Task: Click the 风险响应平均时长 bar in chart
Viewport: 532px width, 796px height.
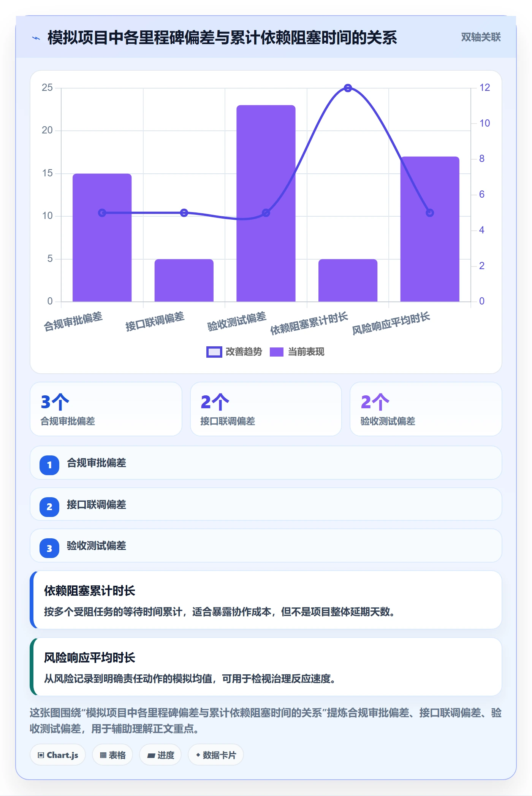Action: (x=430, y=229)
